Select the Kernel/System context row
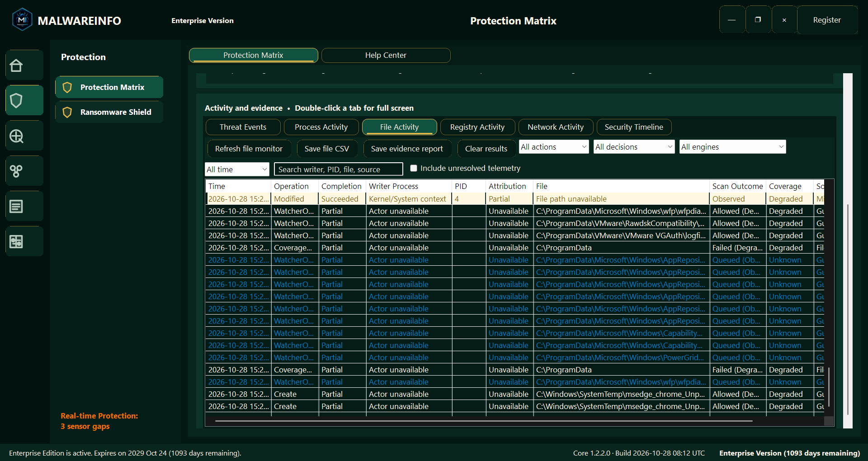 [x=515, y=199]
